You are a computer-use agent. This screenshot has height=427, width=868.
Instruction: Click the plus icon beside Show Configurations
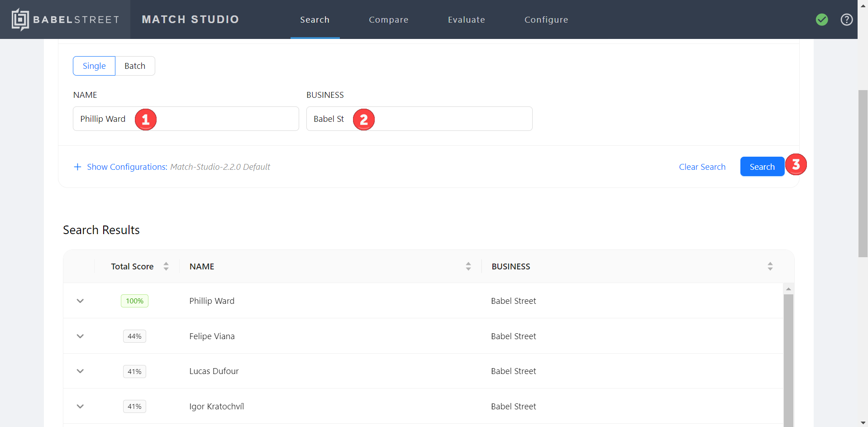(x=77, y=167)
